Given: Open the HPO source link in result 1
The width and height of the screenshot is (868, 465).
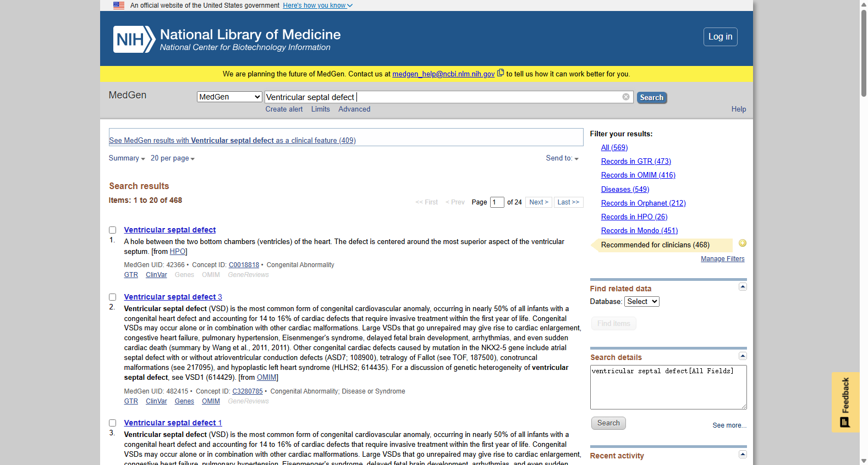Looking at the screenshot, I should tap(177, 252).
